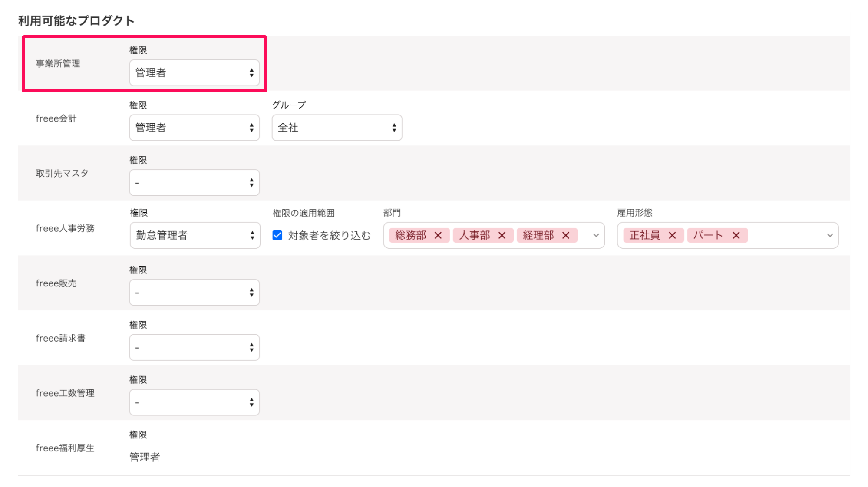Click the グループ label

[x=289, y=105]
